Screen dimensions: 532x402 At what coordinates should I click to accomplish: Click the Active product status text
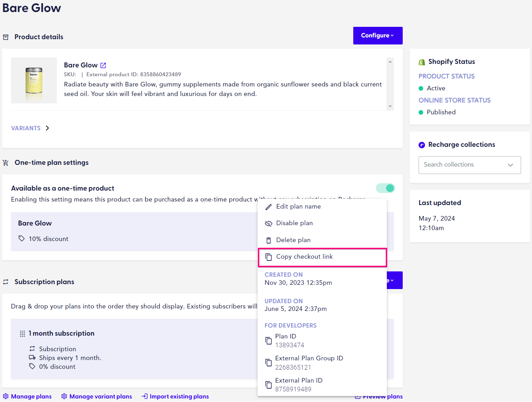pos(436,88)
